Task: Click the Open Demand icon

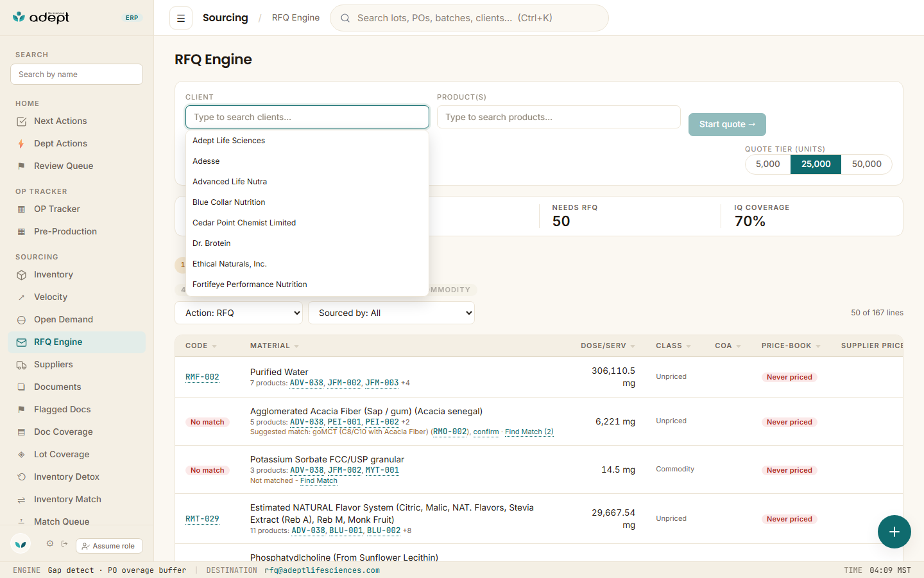Action: 21,320
